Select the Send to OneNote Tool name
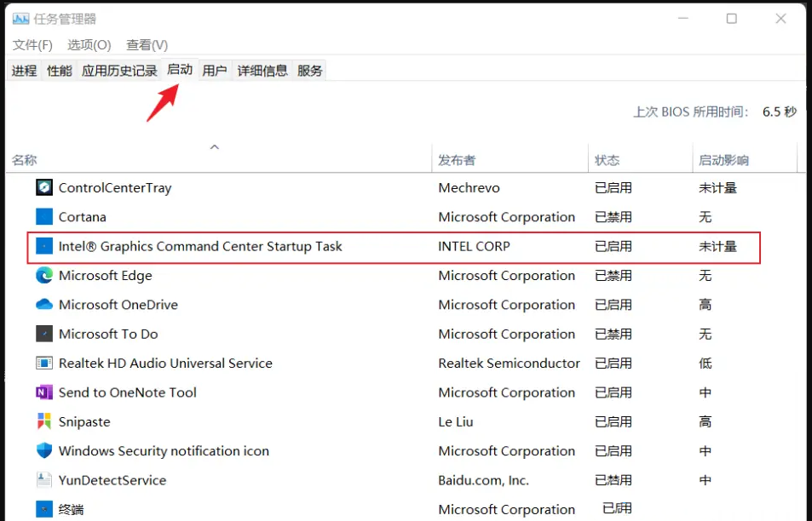Viewport: 812px width, 521px height. [x=128, y=392]
